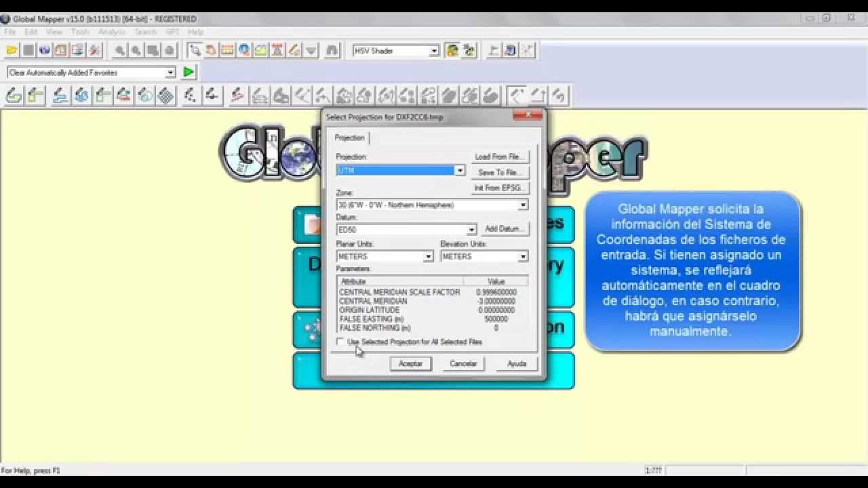The image size is (868, 488).
Task: Expand the Zone dropdown showing 30
Action: (x=523, y=205)
